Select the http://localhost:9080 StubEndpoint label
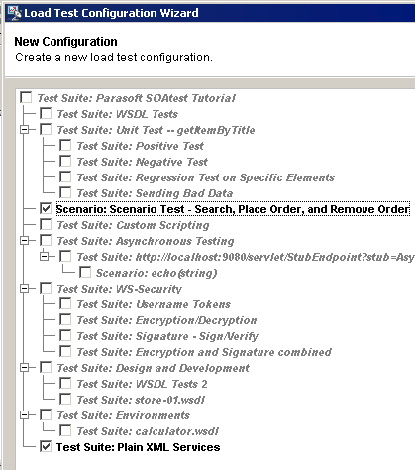415x470 pixels. (245, 257)
